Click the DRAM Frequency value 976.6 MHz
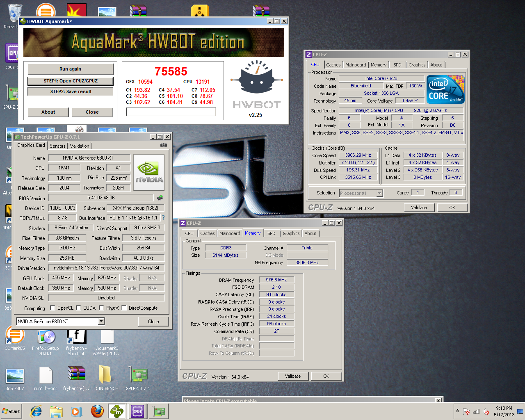 pos(276,280)
